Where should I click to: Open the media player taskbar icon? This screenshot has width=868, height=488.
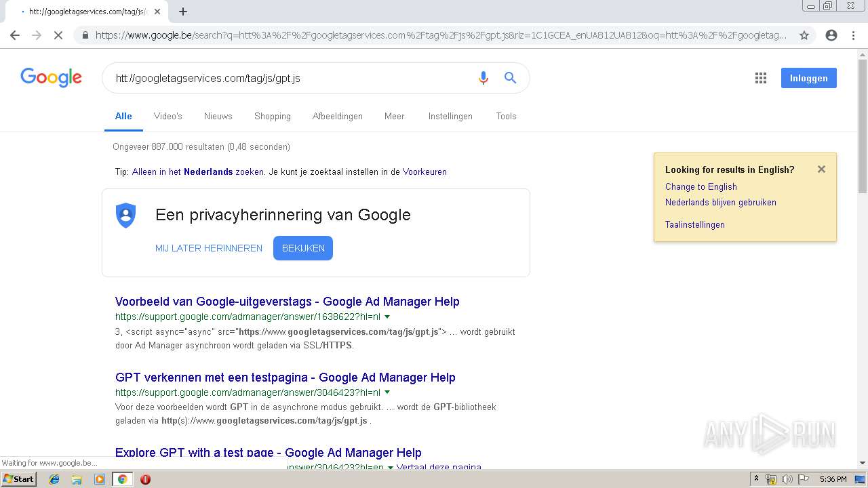(100, 479)
